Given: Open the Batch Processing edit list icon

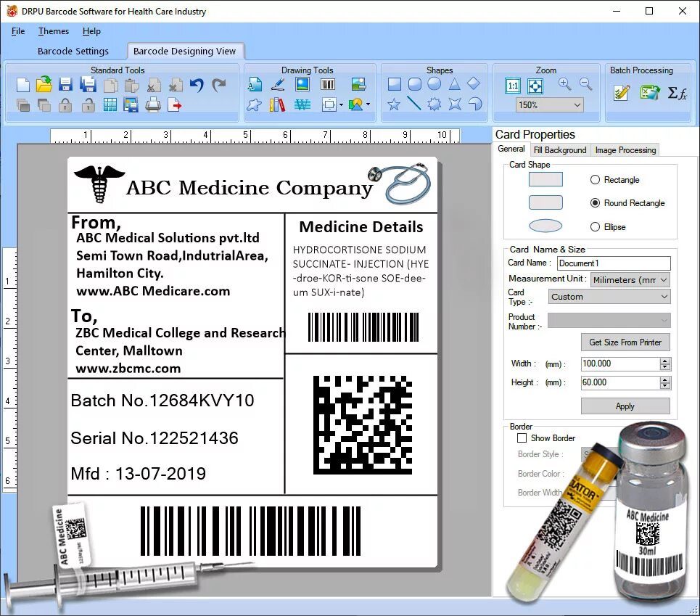Looking at the screenshot, I should (622, 92).
